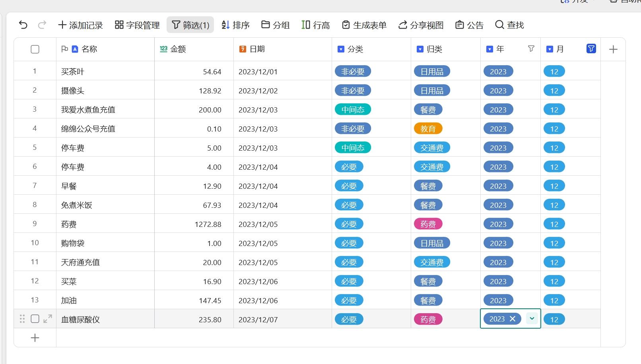Image resolution: width=641 pixels, height=364 pixels.
Task: Open the 筛选(1) filter panel
Action: point(190,25)
